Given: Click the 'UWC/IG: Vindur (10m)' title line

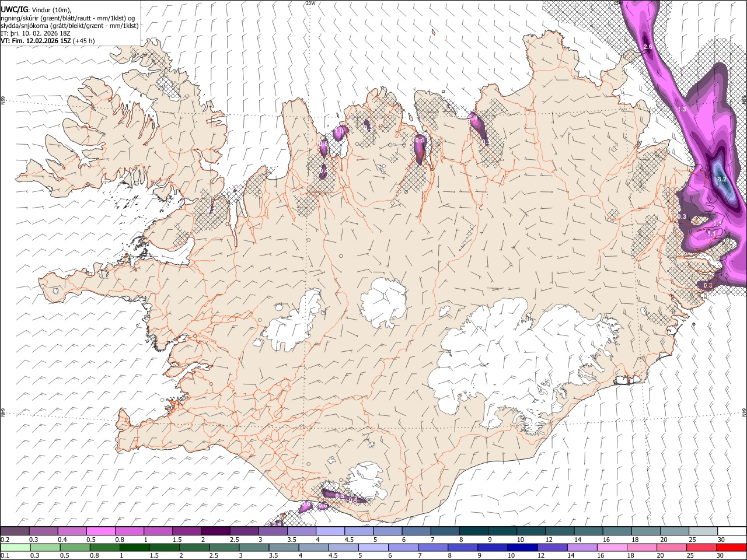Looking at the screenshot, I should tap(36, 9).
